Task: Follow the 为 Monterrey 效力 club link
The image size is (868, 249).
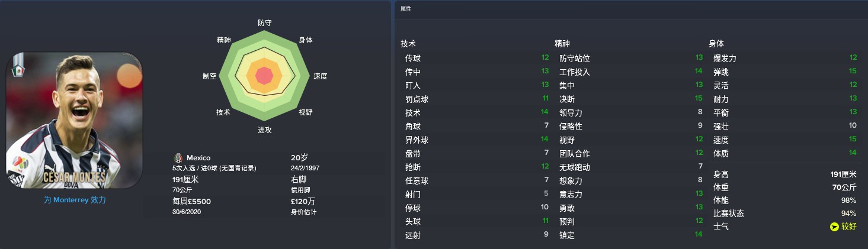Action: (x=75, y=200)
